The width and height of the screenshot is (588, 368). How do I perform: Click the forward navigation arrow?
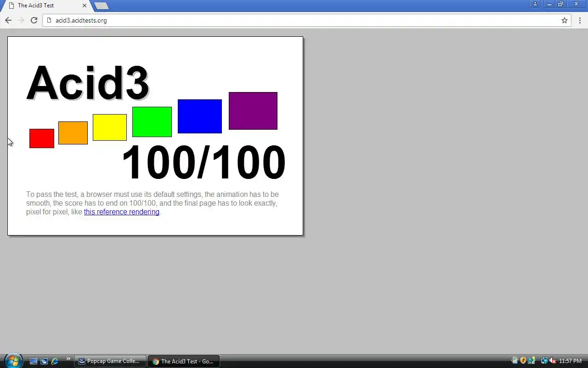pyautogui.click(x=21, y=20)
